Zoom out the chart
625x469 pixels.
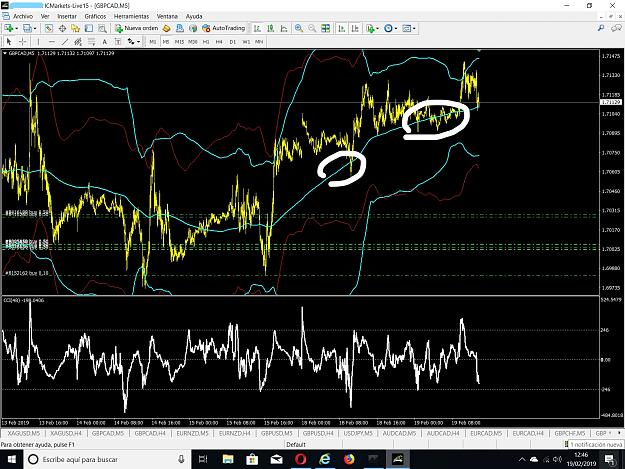tap(312, 28)
